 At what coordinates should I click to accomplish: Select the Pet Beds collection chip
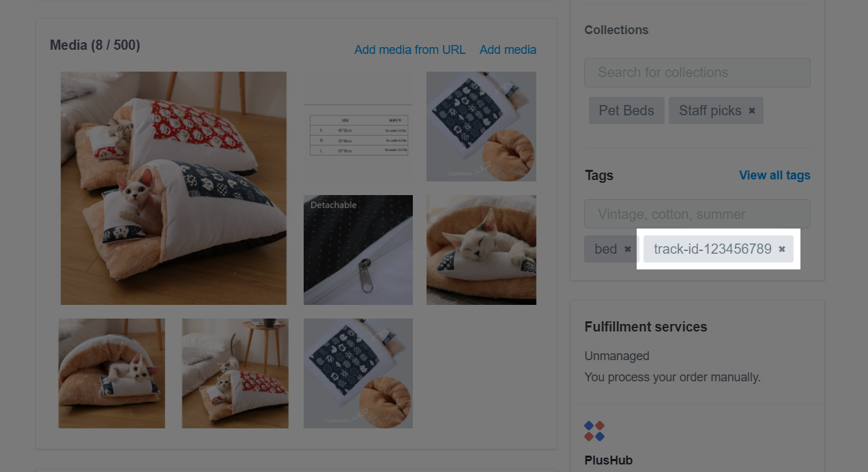626,110
